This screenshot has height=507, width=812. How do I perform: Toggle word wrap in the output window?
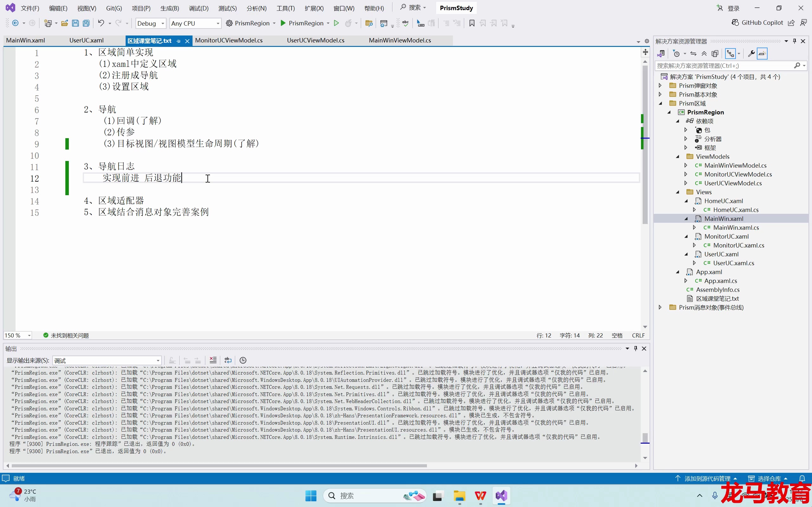click(x=227, y=360)
